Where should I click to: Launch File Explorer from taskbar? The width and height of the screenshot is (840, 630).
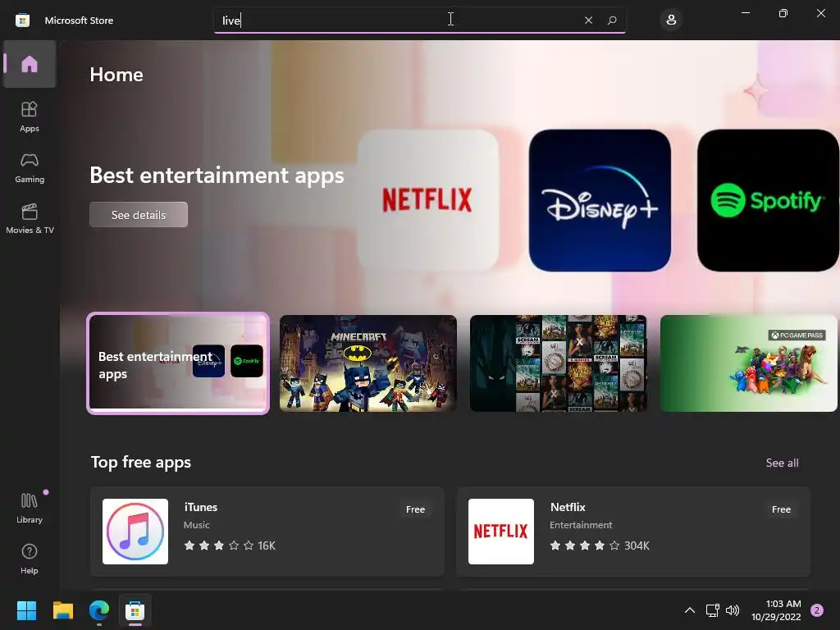point(62,610)
